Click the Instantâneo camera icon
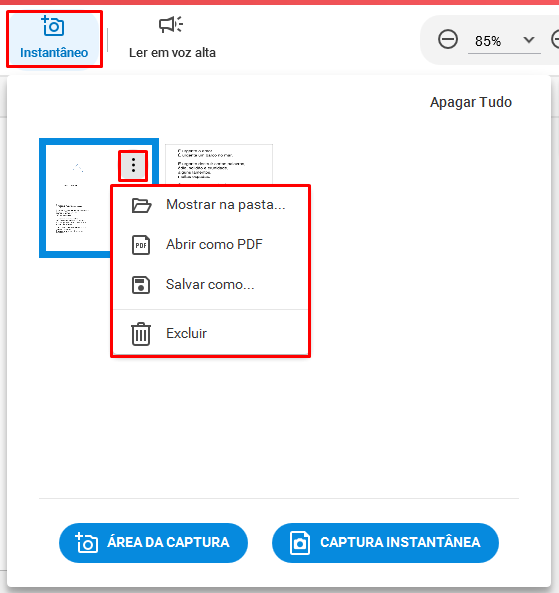559x593 pixels. click(53, 26)
